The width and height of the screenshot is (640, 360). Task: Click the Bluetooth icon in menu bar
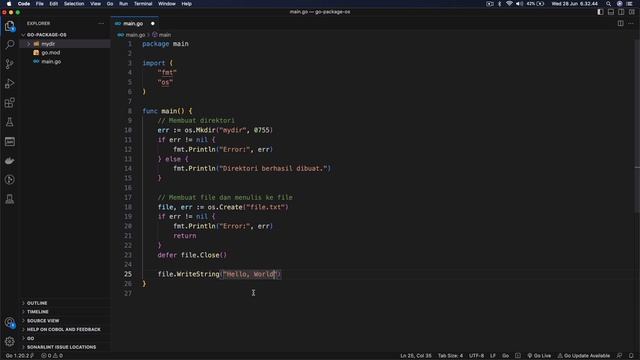pyautogui.click(x=499, y=4)
